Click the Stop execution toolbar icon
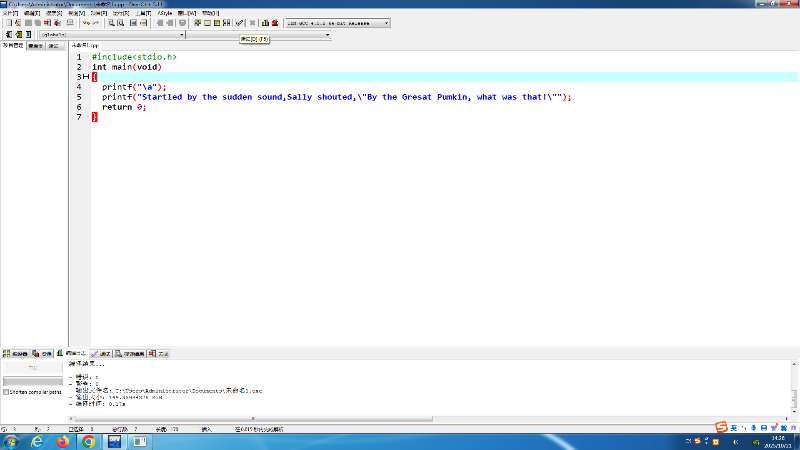Viewport: 800px width, 450px height. click(252, 23)
